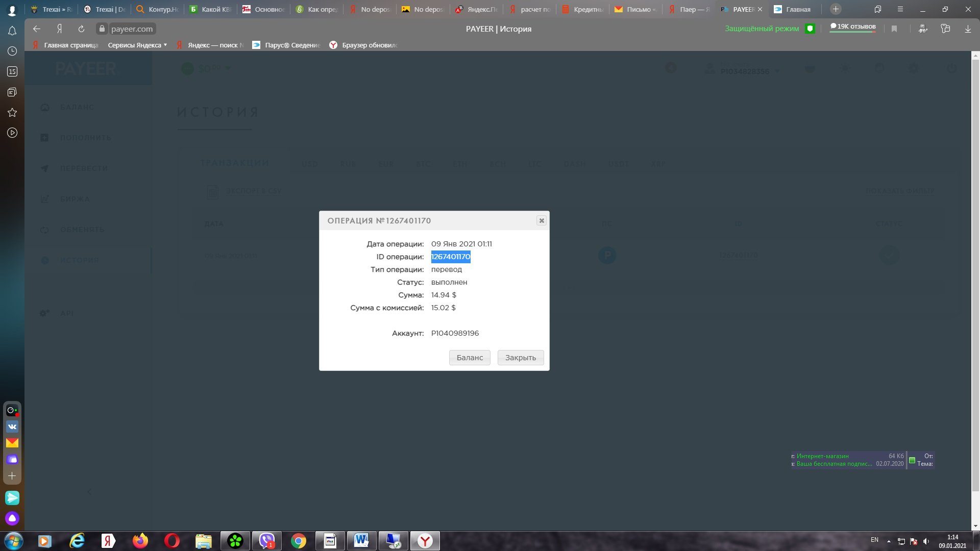This screenshot has height=551, width=980.
Task: Open VK in browser sidebar
Action: point(12,427)
